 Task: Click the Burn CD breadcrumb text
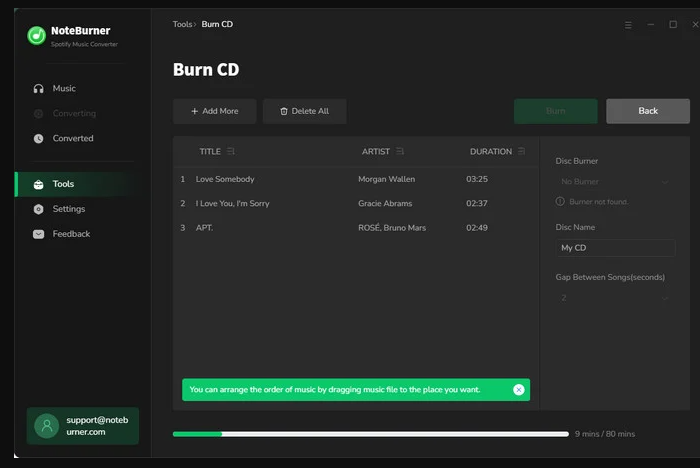point(217,24)
